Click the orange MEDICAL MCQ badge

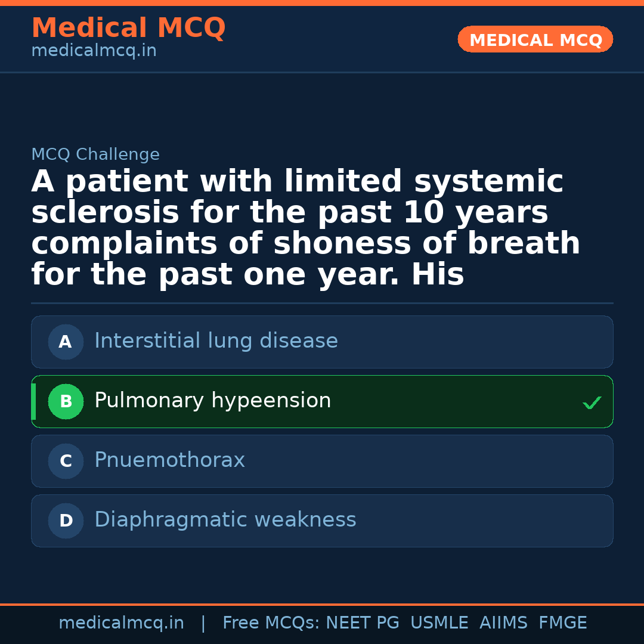pos(535,40)
